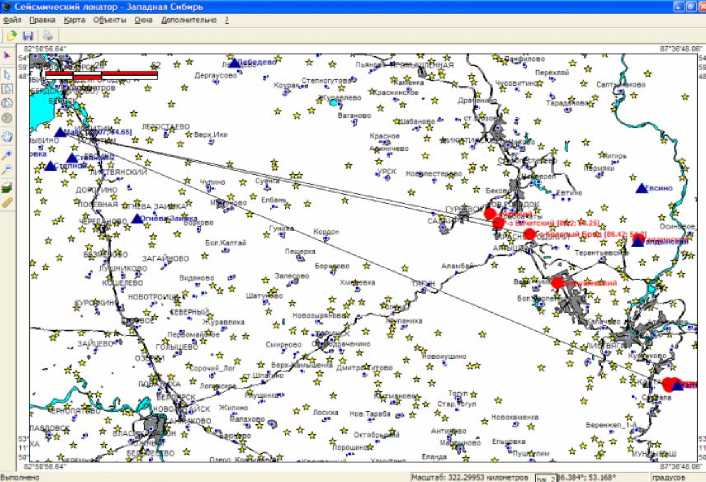Select the Степной station triangle marker
The width and height of the screenshot is (706, 482).
click(x=50, y=166)
